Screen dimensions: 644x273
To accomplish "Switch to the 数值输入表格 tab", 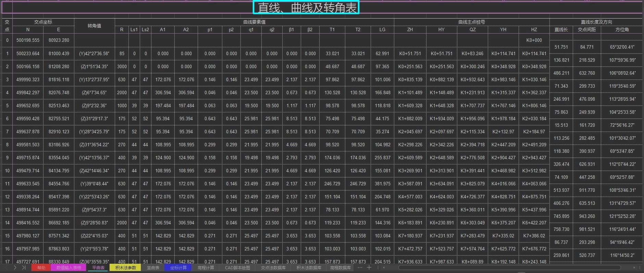I will point(69,268).
